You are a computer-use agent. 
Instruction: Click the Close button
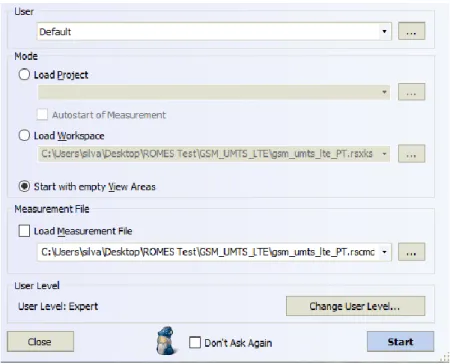[x=40, y=341]
